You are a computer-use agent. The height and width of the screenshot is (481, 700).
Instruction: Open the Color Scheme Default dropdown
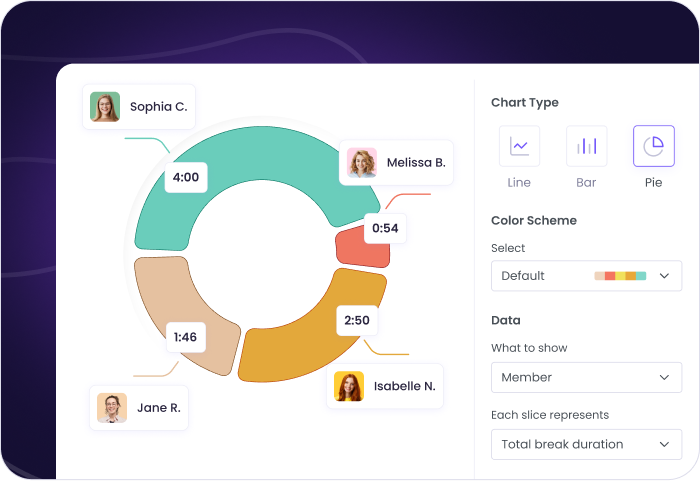click(585, 276)
